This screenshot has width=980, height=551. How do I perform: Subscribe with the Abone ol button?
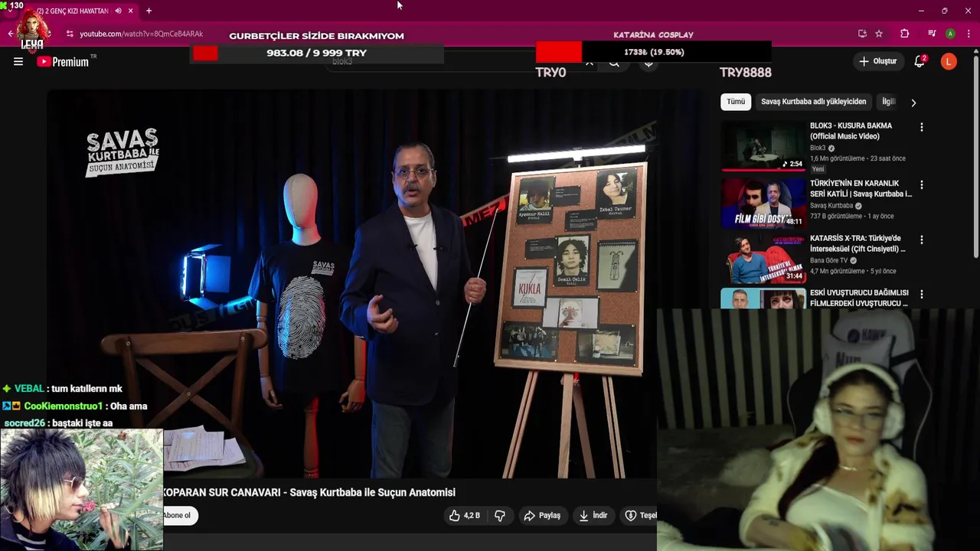pos(179,516)
